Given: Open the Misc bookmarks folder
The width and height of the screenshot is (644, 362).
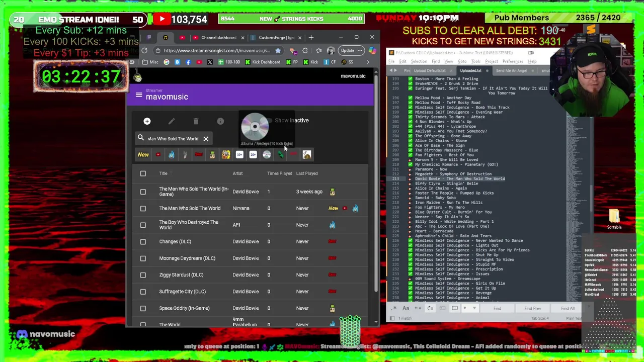Looking at the screenshot, I should pos(150,62).
